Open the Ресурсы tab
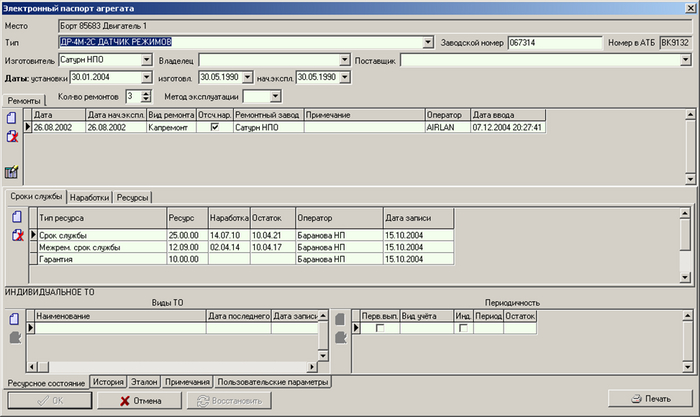The width and height of the screenshot is (700, 417). pos(132,197)
